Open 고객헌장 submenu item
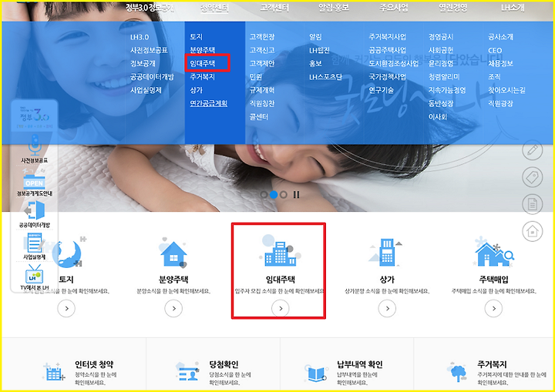This screenshot has width=555, height=392. tap(262, 37)
